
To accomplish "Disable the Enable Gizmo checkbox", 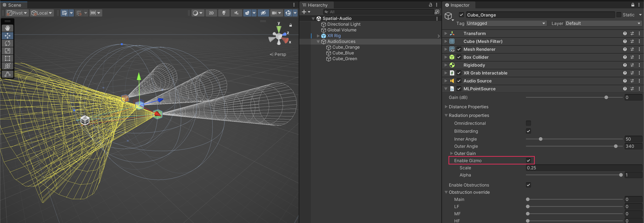I will tap(528, 161).
